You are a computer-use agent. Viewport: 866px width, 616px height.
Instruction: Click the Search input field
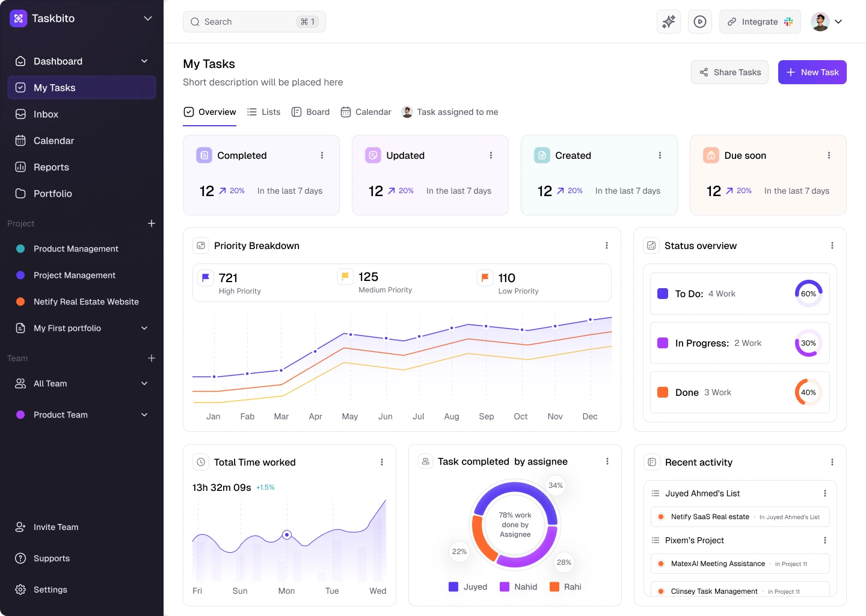(254, 22)
